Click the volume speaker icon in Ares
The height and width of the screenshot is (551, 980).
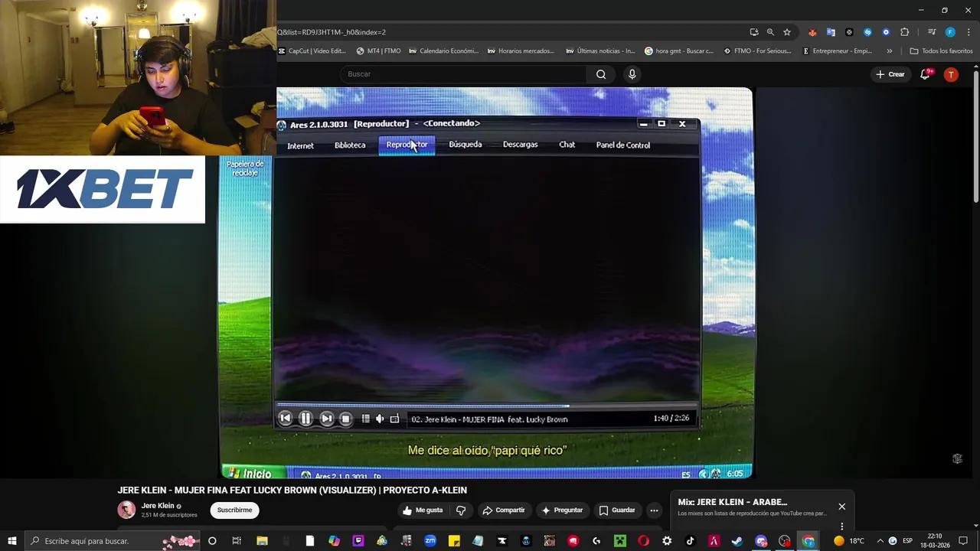(378, 419)
